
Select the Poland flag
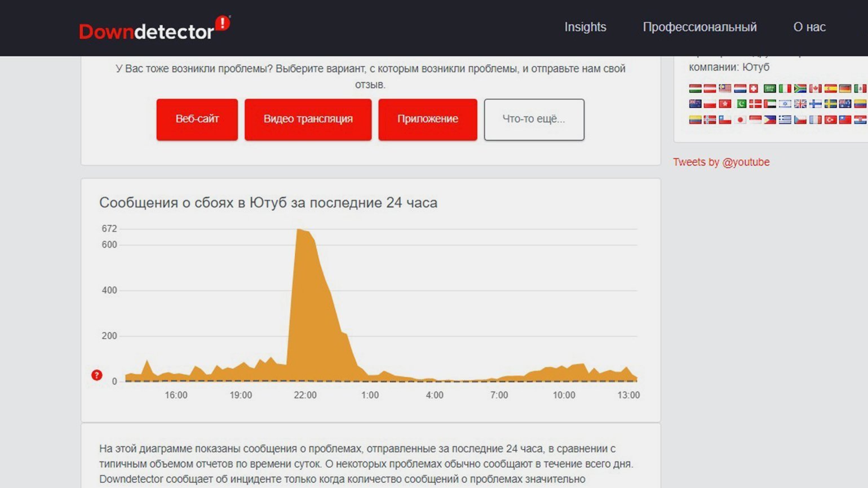tap(710, 104)
